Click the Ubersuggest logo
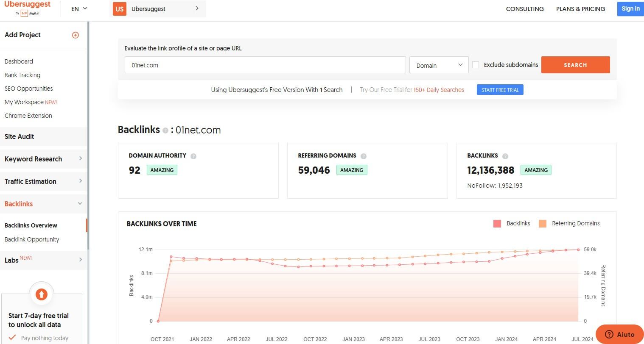644x344 pixels. pyautogui.click(x=27, y=8)
